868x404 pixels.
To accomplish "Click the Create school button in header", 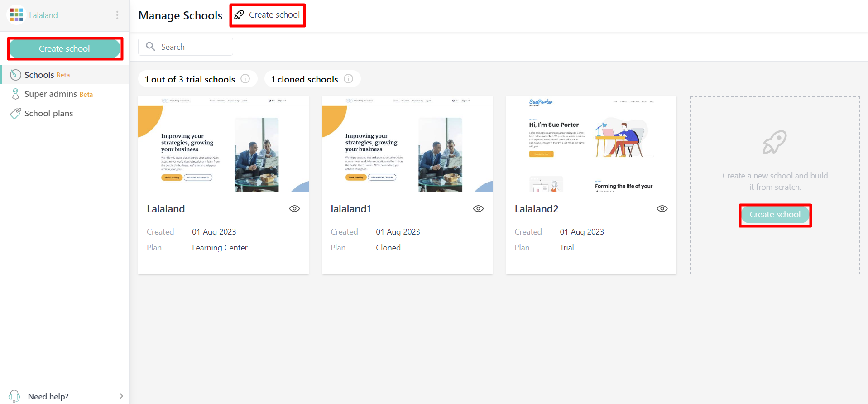I will tap(268, 15).
